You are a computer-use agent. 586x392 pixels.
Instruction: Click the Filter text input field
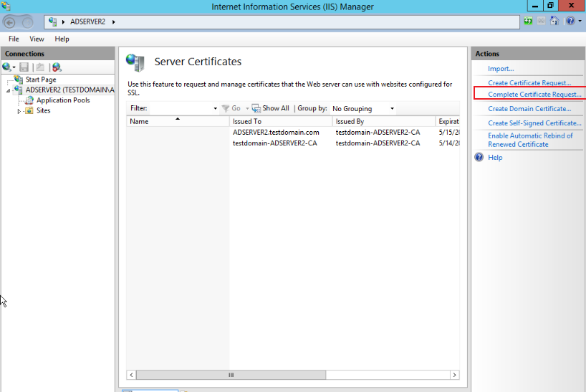click(x=181, y=108)
